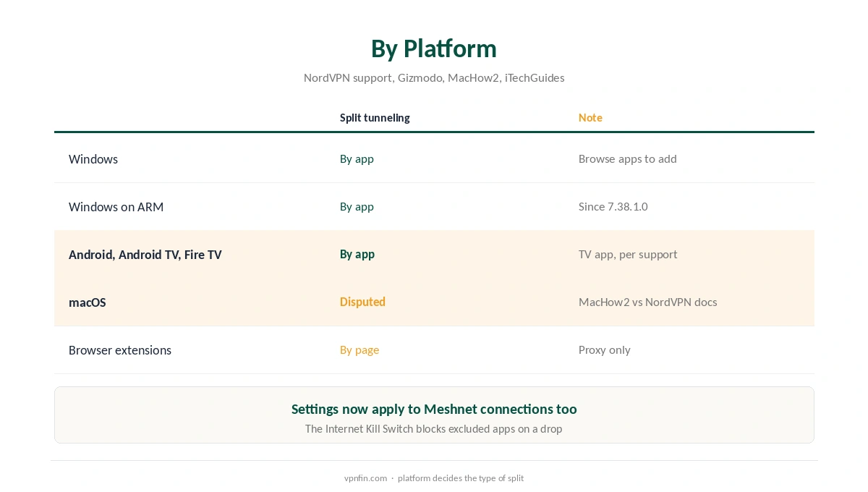The width and height of the screenshot is (868, 492).
Task: Click the 'Browse apps to add' note
Action: tap(628, 158)
